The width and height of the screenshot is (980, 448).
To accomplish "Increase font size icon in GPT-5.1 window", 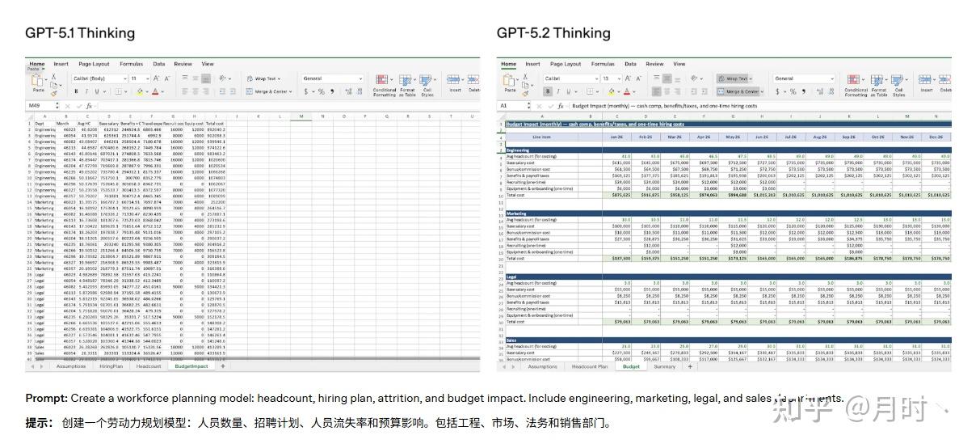I will pos(156,78).
